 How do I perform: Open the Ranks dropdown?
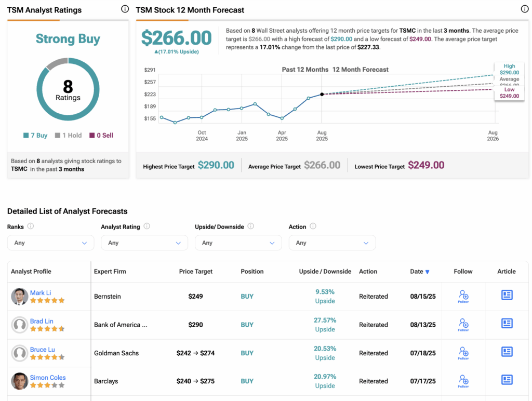50,243
